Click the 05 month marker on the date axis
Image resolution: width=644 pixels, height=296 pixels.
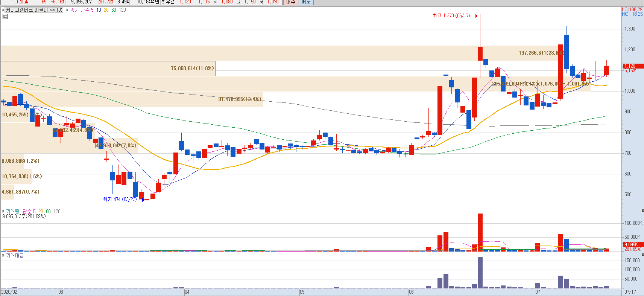point(302,292)
